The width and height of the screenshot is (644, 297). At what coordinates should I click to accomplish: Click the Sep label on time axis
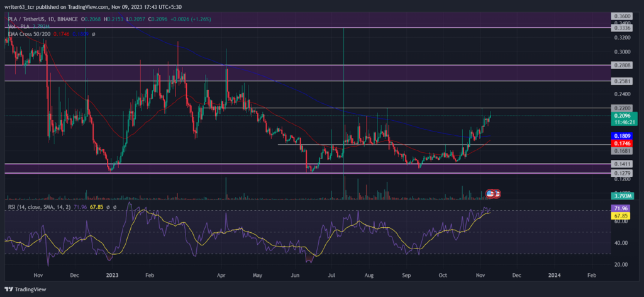406,276
